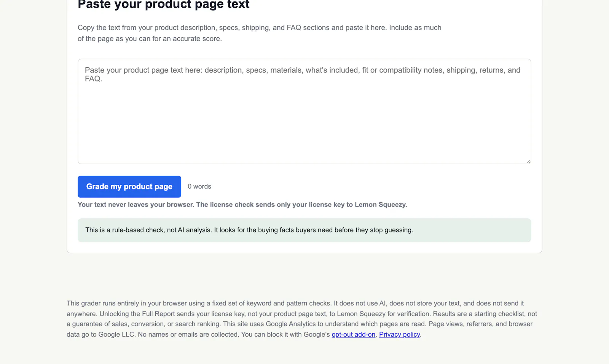Click the rule-based check notice banner

(304, 230)
